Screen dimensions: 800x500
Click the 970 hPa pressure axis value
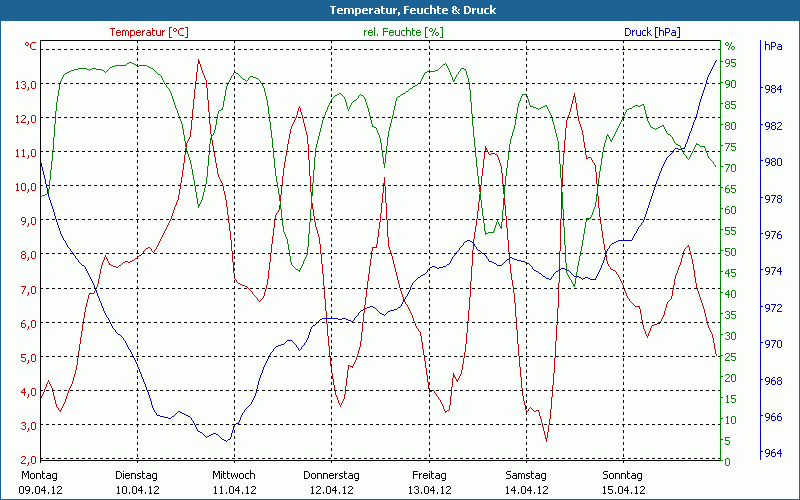click(x=773, y=344)
